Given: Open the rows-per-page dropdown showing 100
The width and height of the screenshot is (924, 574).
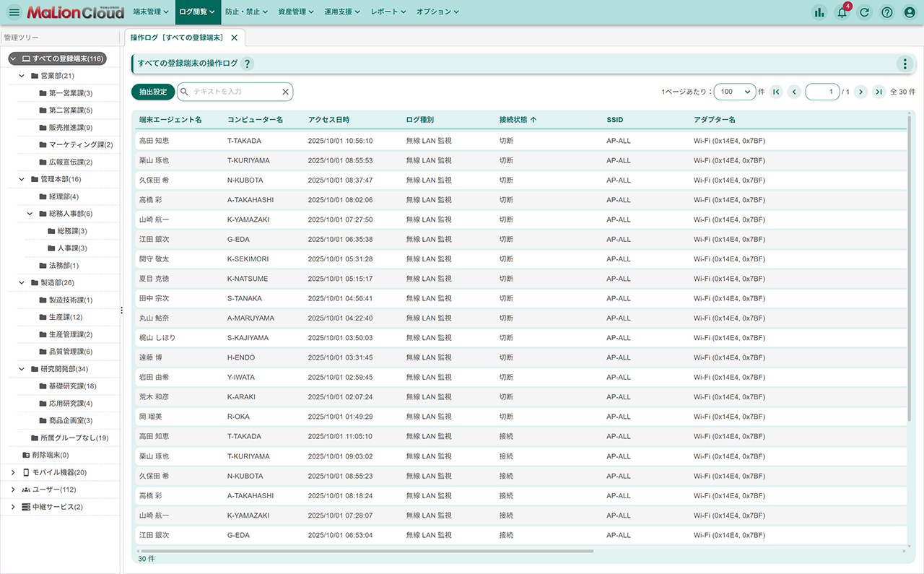Looking at the screenshot, I should pos(734,92).
